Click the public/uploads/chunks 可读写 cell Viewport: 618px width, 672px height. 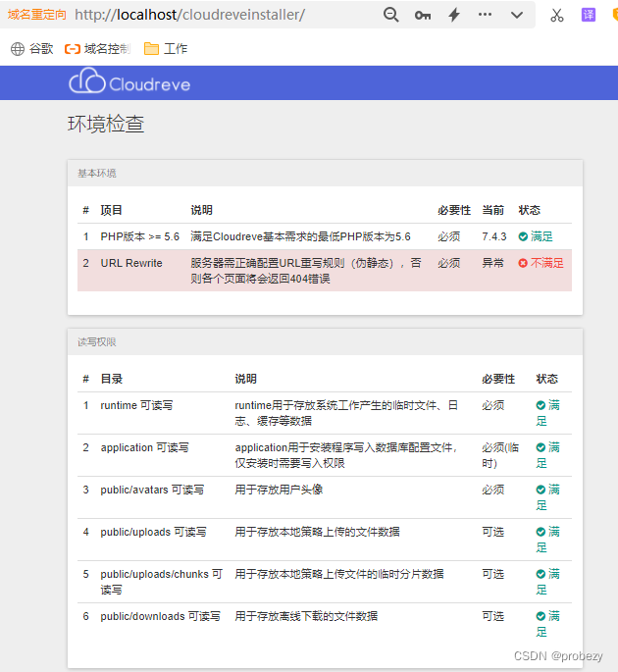coord(162,582)
